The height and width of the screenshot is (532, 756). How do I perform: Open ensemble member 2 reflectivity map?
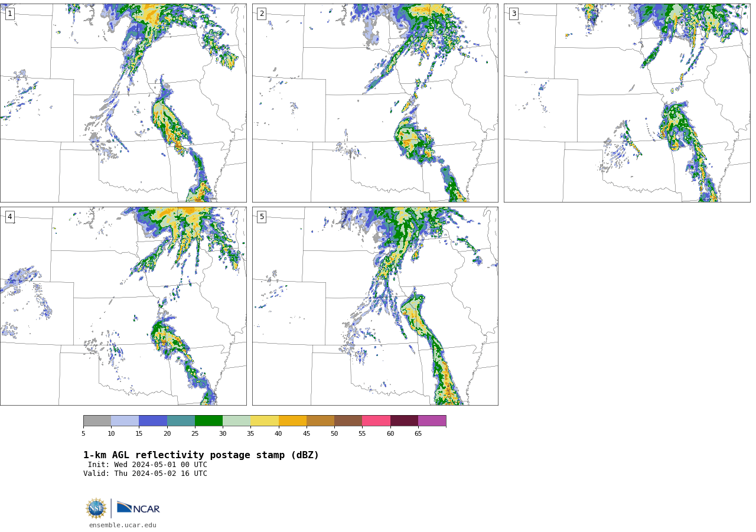tap(375, 103)
